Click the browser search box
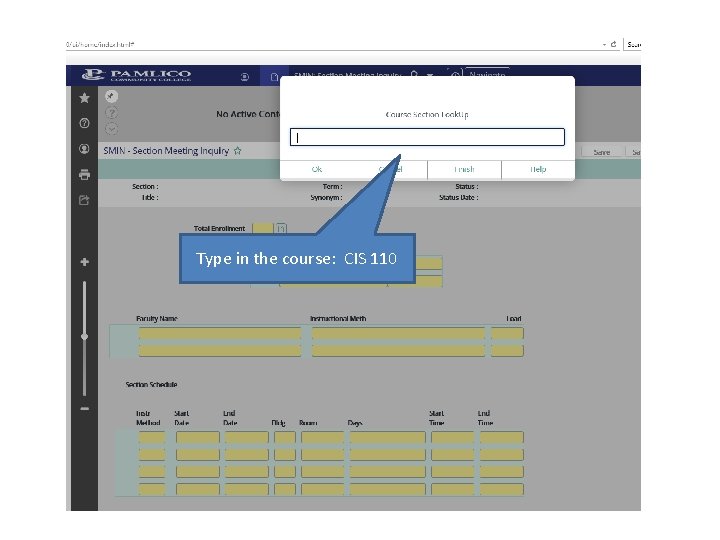The image size is (720, 540). [633, 45]
